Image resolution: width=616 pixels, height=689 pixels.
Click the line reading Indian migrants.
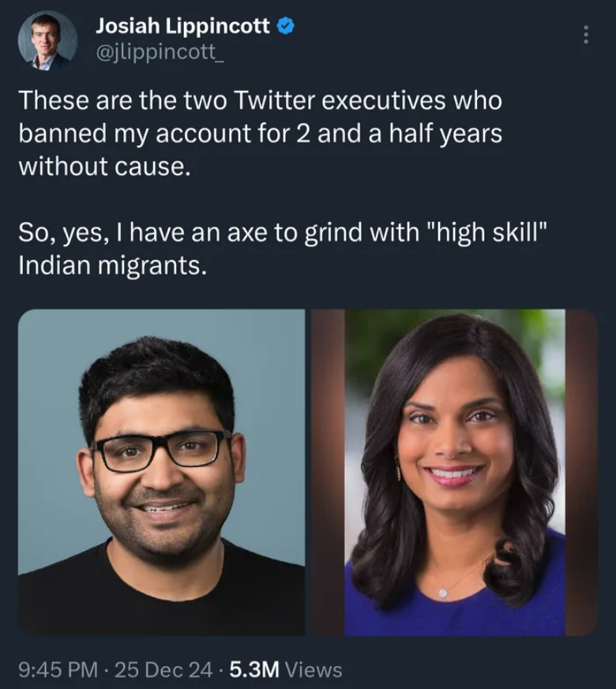click(112, 265)
